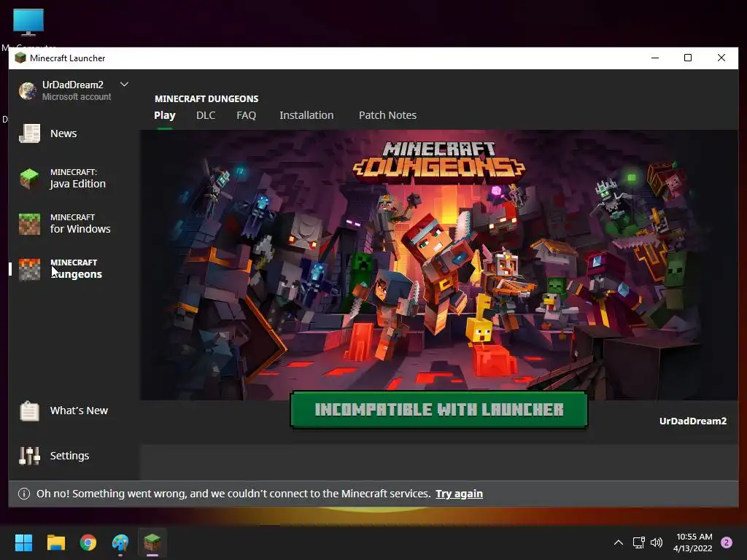Image resolution: width=747 pixels, height=560 pixels.
Task: Open the Windows Start menu
Action: pyautogui.click(x=23, y=542)
